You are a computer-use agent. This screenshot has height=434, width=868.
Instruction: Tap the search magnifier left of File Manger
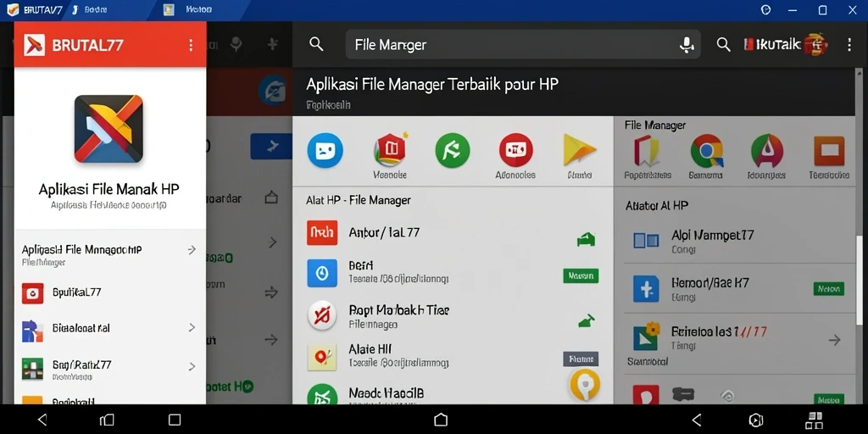(316, 44)
